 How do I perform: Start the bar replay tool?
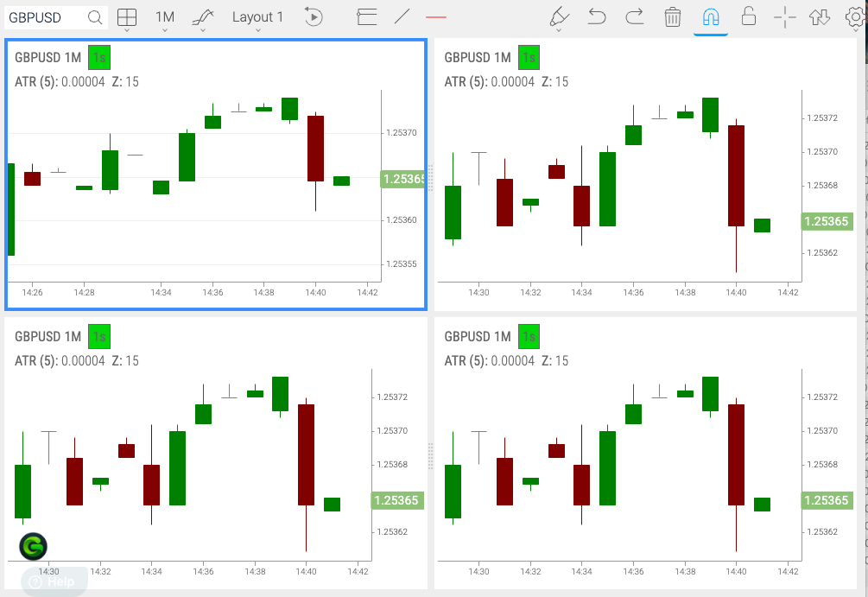point(314,17)
